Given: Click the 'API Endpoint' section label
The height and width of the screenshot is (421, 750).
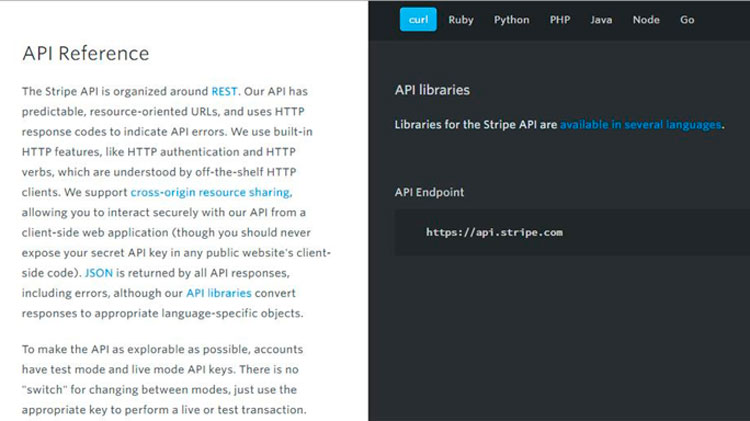Looking at the screenshot, I should coord(430,192).
